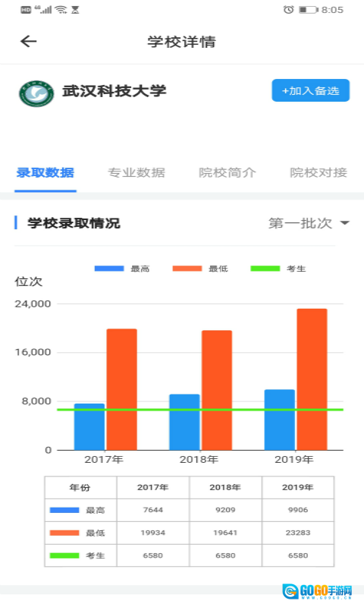Tap the Wuhan University of Science and Technology logo
The width and height of the screenshot is (364, 607).
pos(36,93)
